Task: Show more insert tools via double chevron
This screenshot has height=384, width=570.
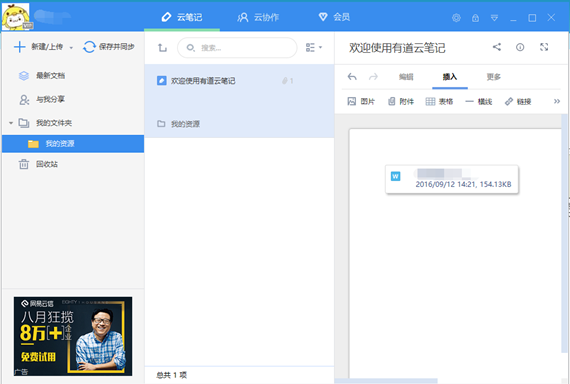Action: [x=557, y=101]
